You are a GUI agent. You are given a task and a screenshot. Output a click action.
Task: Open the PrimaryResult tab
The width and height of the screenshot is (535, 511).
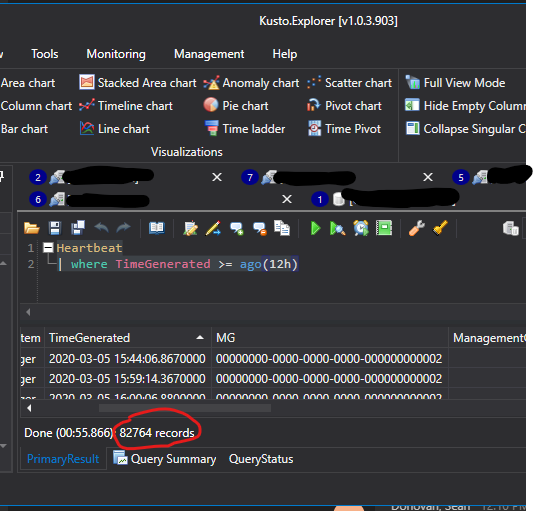coord(63,459)
